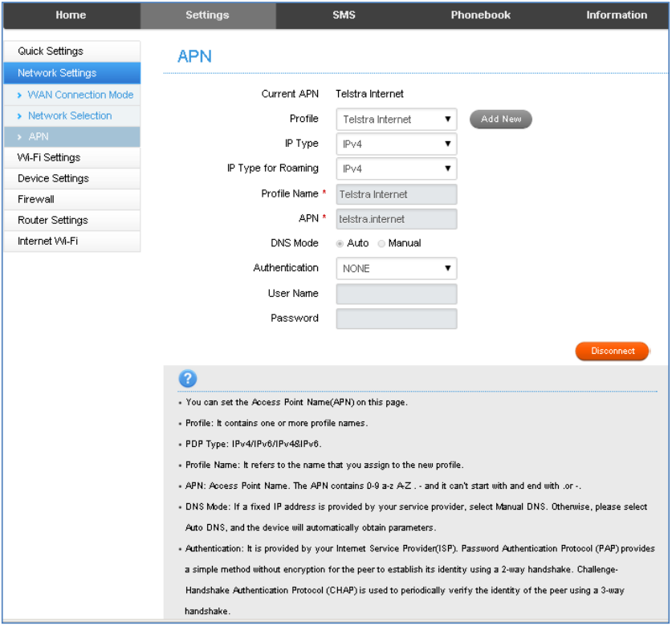Click the Password input field
The width and height of the screenshot is (672, 626).
(x=396, y=319)
